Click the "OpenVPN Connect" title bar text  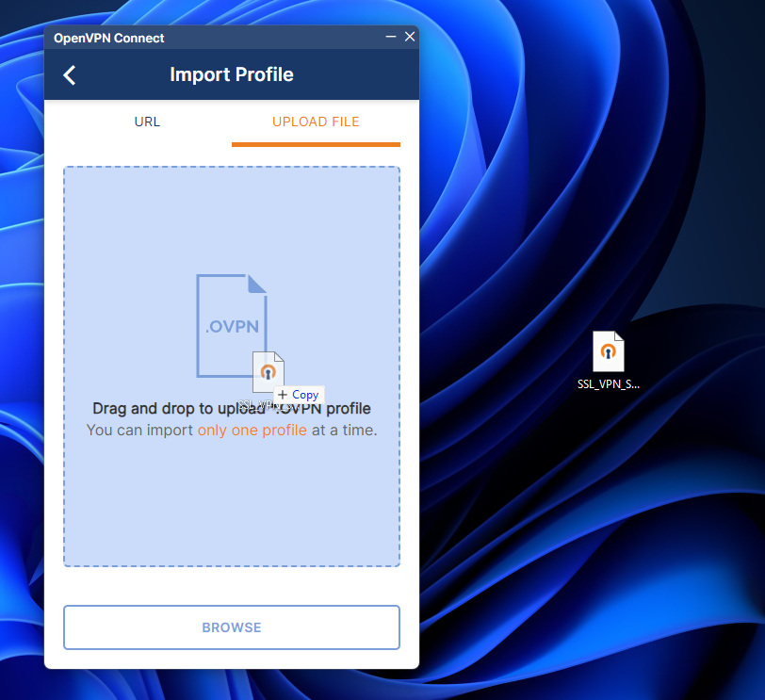point(108,39)
